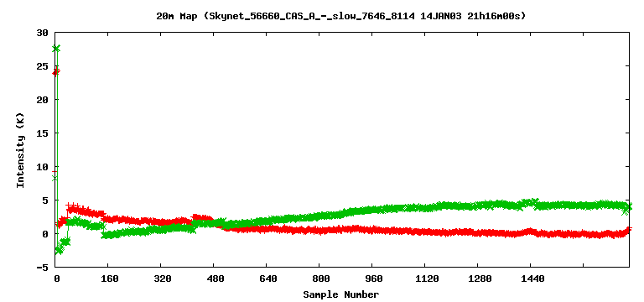The height and width of the screenshot is (302, 644).
Task: Click the Intensity (K) axis label
Action: pos(20,150)
